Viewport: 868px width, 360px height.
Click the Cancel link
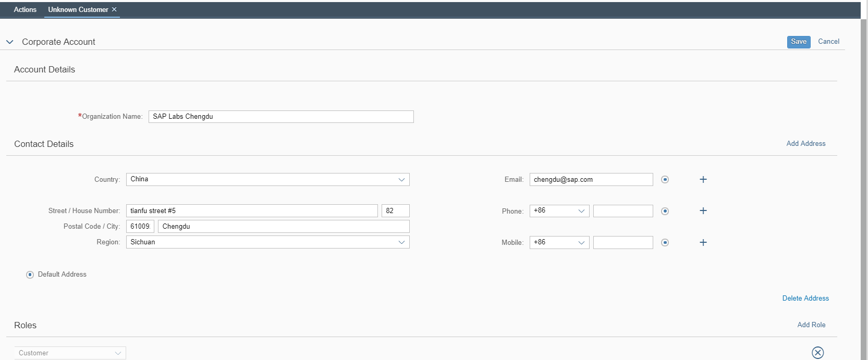828,41
